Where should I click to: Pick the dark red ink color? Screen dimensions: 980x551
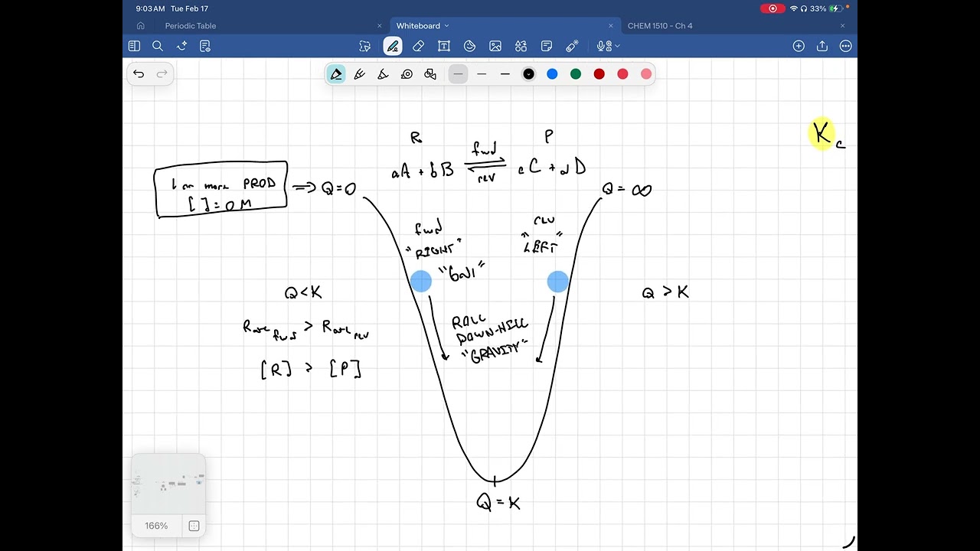click(x=599, y=74)
